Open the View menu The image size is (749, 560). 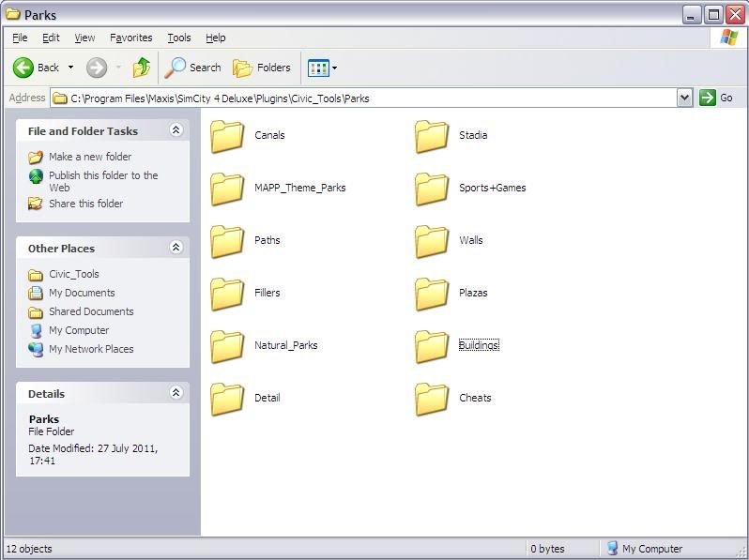(84, 38)
